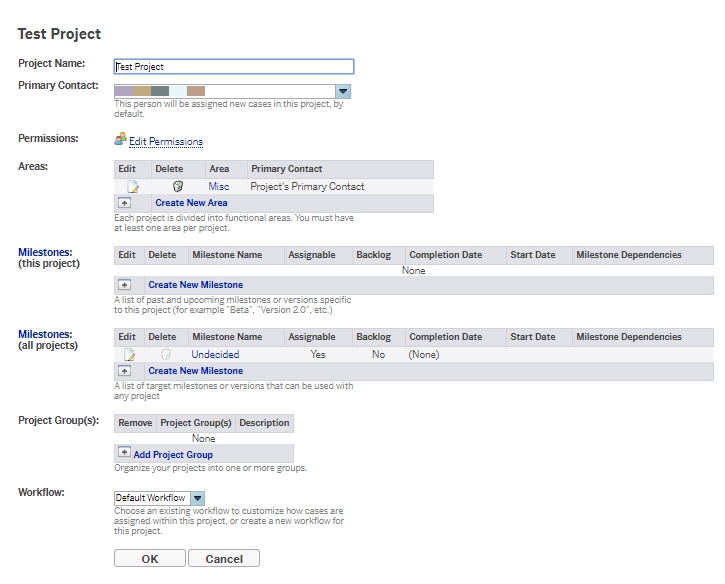The width and height of the screenshot is (725, 584).
Task: Click plus icon in all-projects milestones table
Action: (125, 371)
